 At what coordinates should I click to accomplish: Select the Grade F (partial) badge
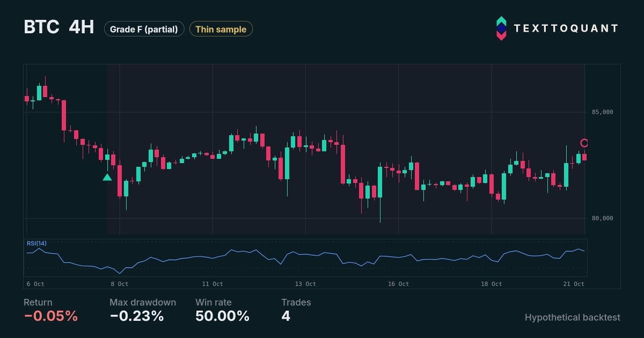[x=144, y=29]
